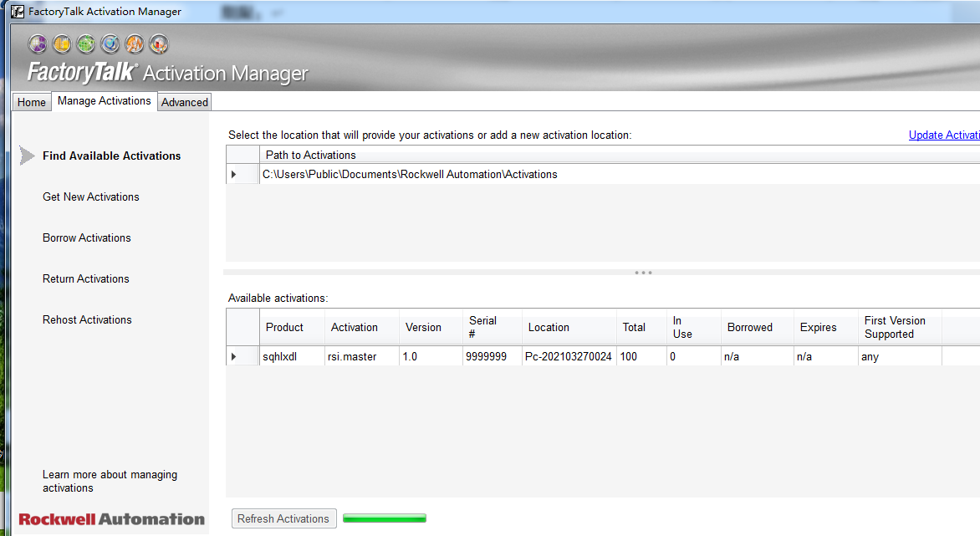980x536 pixels.
Task: Sort by the Expires column header
Action: coord(818,328)
